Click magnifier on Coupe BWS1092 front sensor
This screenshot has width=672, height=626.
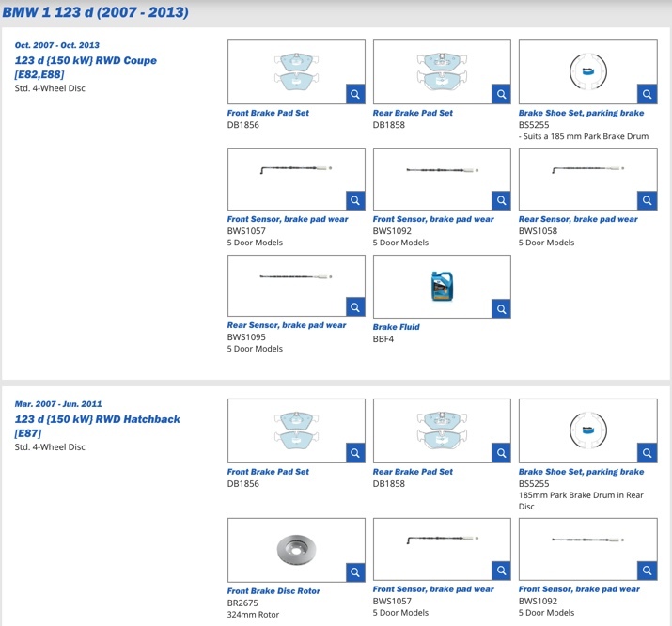(x=501, y=200)
